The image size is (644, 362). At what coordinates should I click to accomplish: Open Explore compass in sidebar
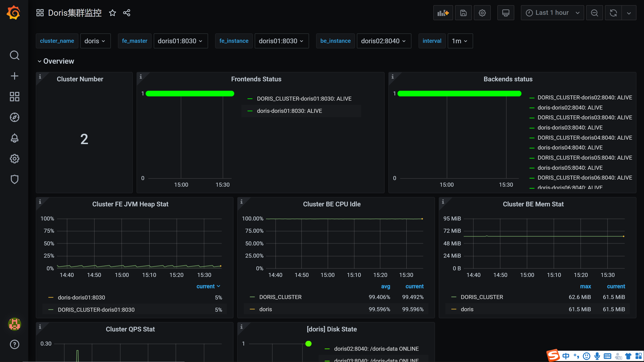click(15, 117)
